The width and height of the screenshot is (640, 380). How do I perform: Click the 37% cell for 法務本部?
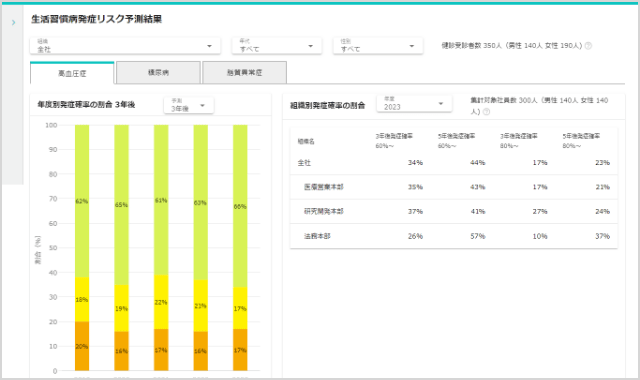tap(602, 236)
